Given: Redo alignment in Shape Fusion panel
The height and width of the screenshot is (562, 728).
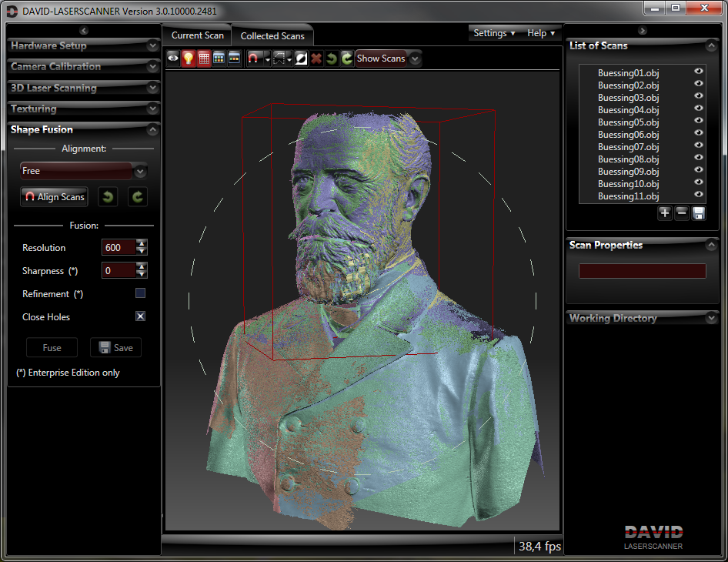Looking at the screenshot, I should coord(138,197).
